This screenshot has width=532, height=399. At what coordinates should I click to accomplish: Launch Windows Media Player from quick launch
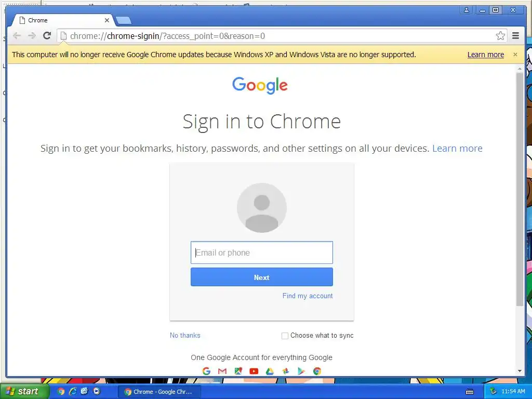pos(97,391)
